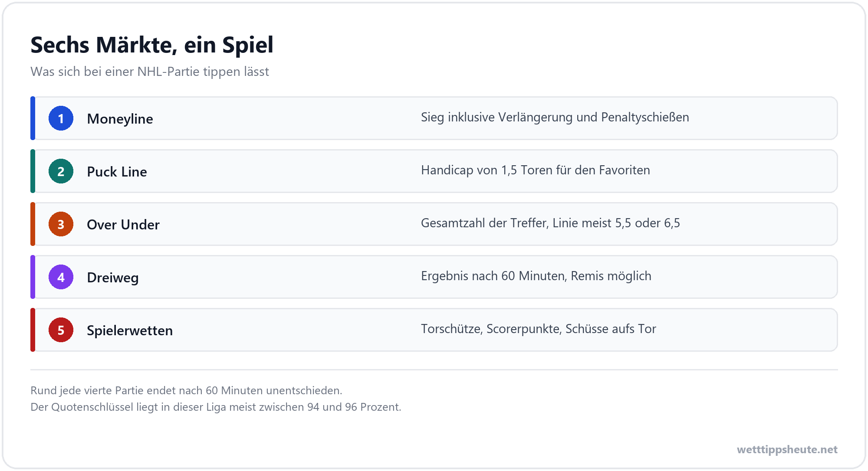
Task: Click the blue number 1 badge
Action: [x=61, y=118]
